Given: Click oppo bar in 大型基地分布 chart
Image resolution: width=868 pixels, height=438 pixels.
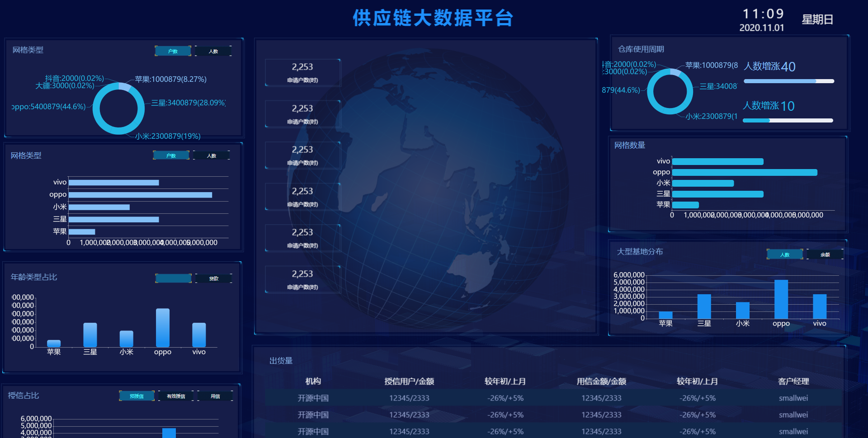Looking at the screenshot, I should [781, 299].
